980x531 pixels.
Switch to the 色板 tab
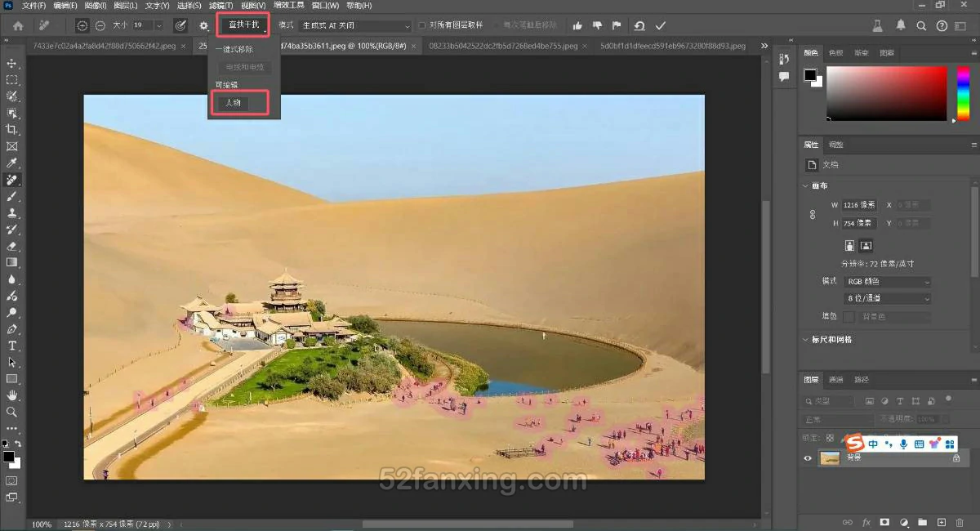click(x=836, y=52)
